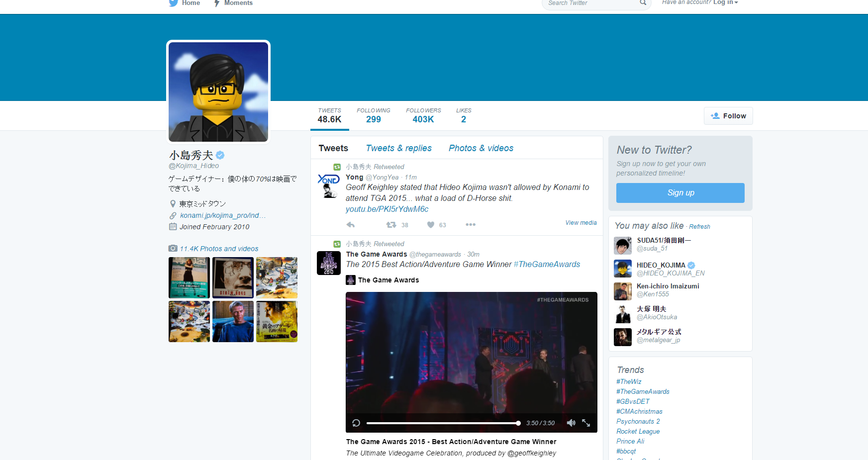Click the @thegameawards handle in the tweet

point(435,255)
